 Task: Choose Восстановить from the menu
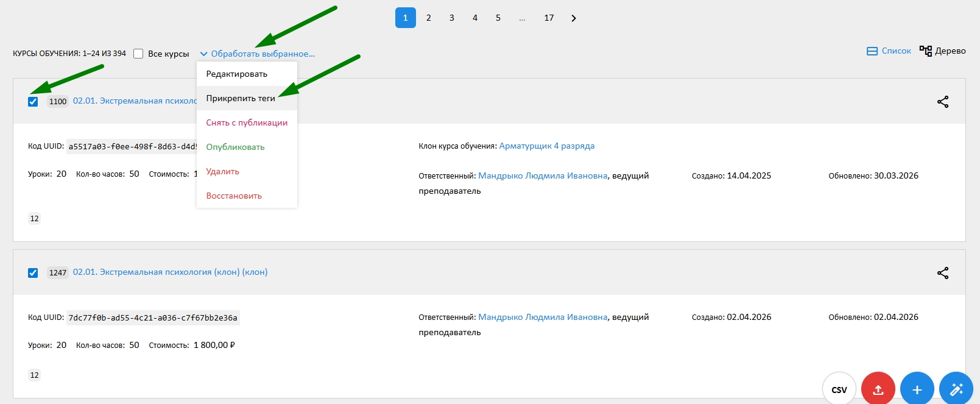coord(247,196)
